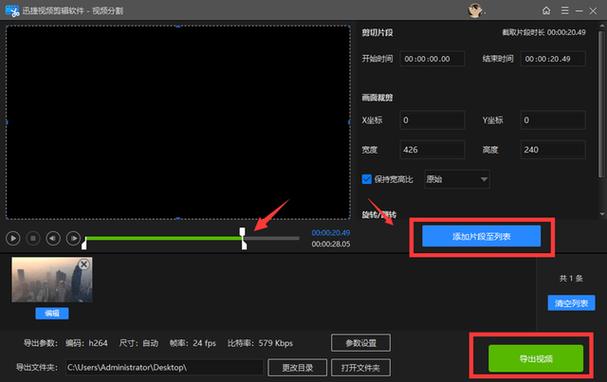Click the top crop handle on the preview

pyautogui.click(x=178, y=26)
